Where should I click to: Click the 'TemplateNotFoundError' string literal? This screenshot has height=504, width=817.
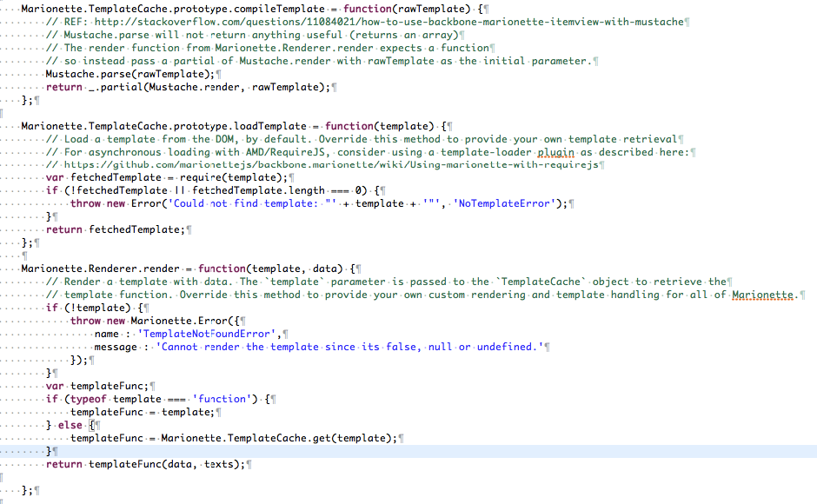click(x=207, y=334)
